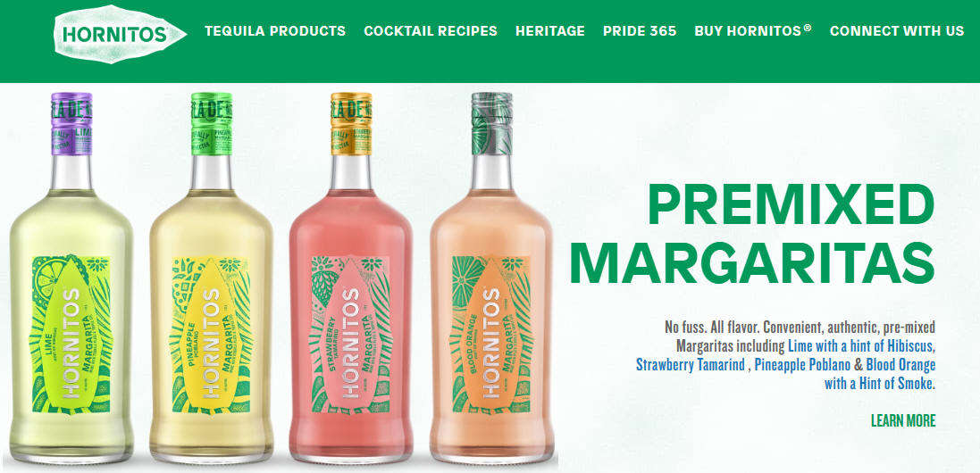The width and height of the screenshot is (980, 473).
Task: Select Buy Hornitos in navigation
Action: pyautogui.click(x=753, y=31)
